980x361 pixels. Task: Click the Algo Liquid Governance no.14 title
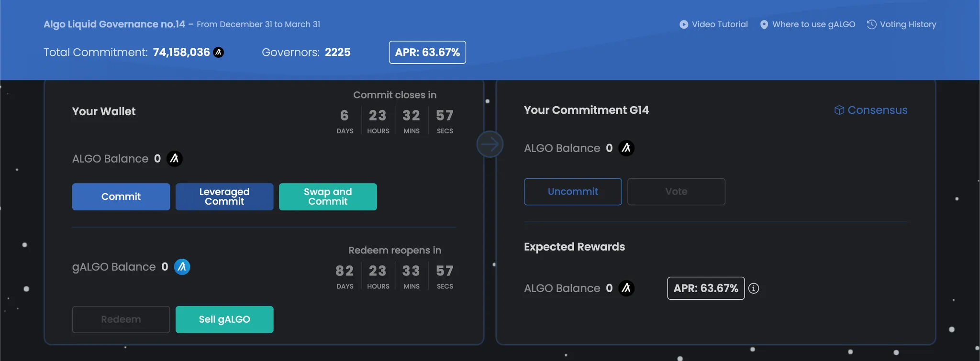(114, 24)
